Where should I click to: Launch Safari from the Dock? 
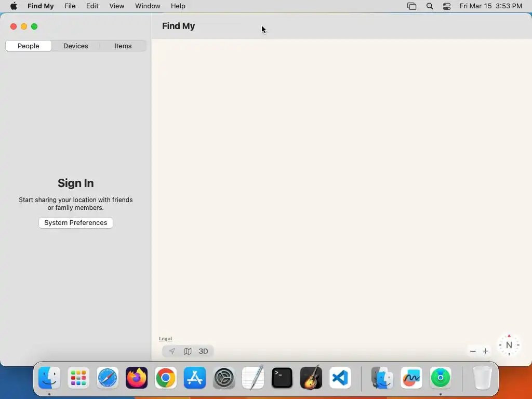click(x=108, y=378)
